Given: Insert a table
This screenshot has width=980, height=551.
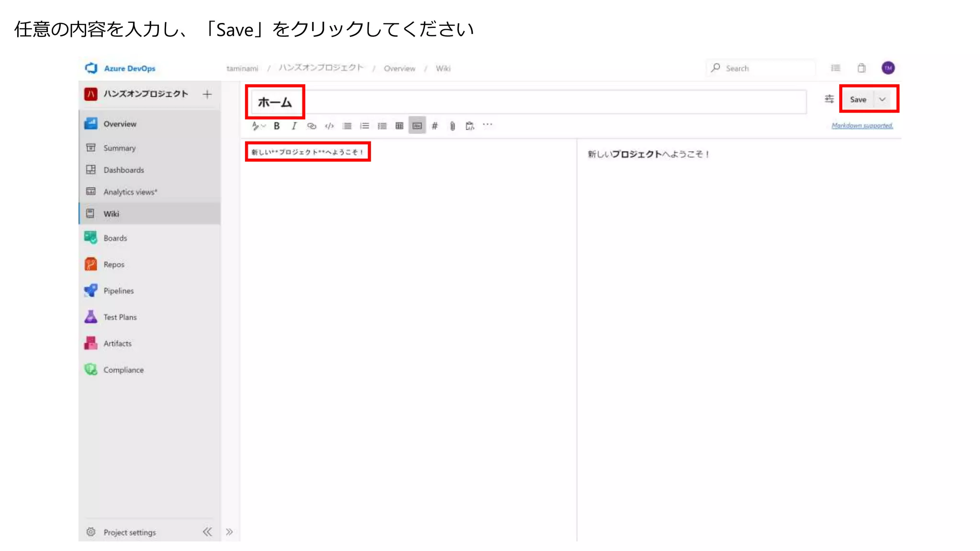Looking at the screenshot, I should (x=400, y=126).
